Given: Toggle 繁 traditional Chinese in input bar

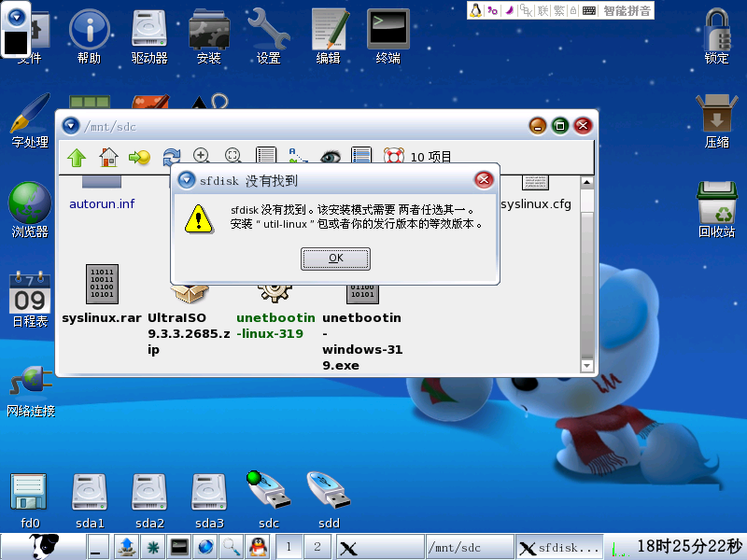Looking at the screenshot, I should [558, 10].
